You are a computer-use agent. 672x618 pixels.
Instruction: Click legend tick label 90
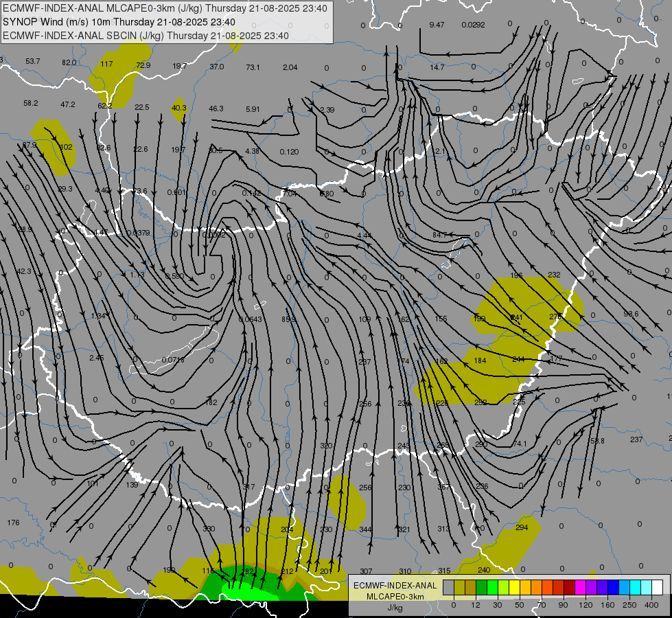tap(563, 605)
